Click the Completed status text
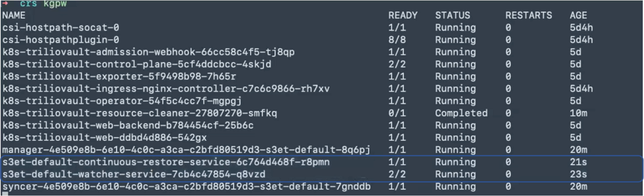 [461, 113]
